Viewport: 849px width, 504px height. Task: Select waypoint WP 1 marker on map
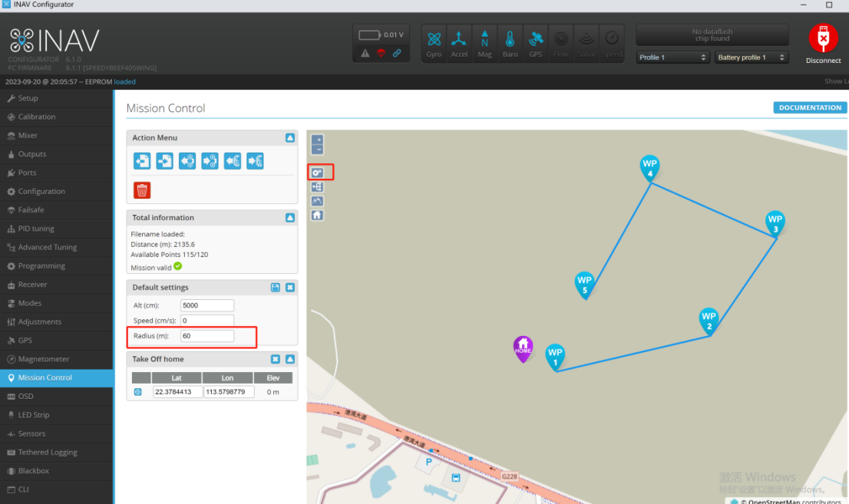click(555, 357)
